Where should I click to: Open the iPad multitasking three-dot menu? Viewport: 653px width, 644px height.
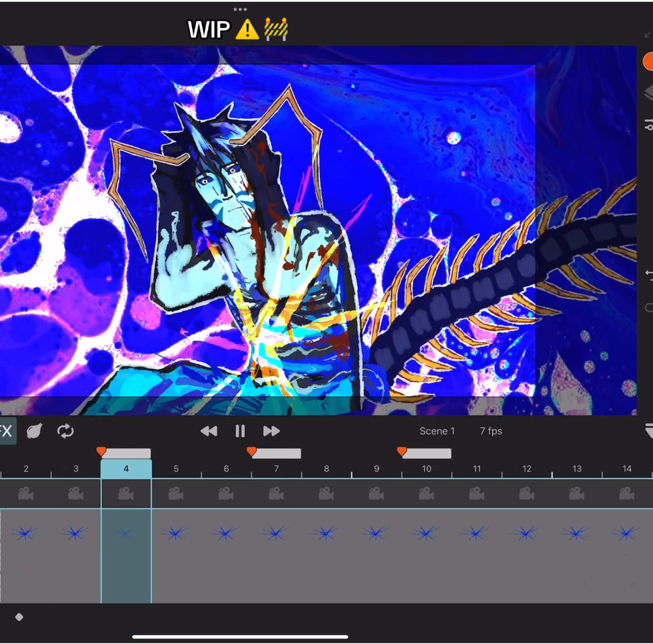click(x=240, y=10)
